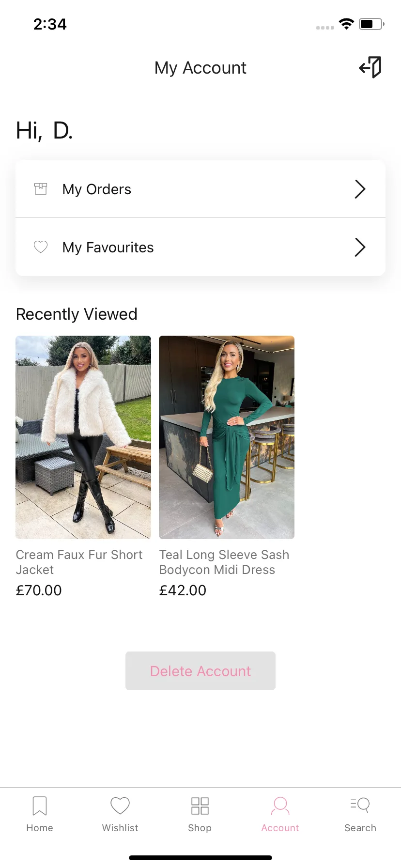This screenshot has width=401, height=868.
Task: View the teal midi dress photo
Action: pyautogui.click(x=227, y=437)
